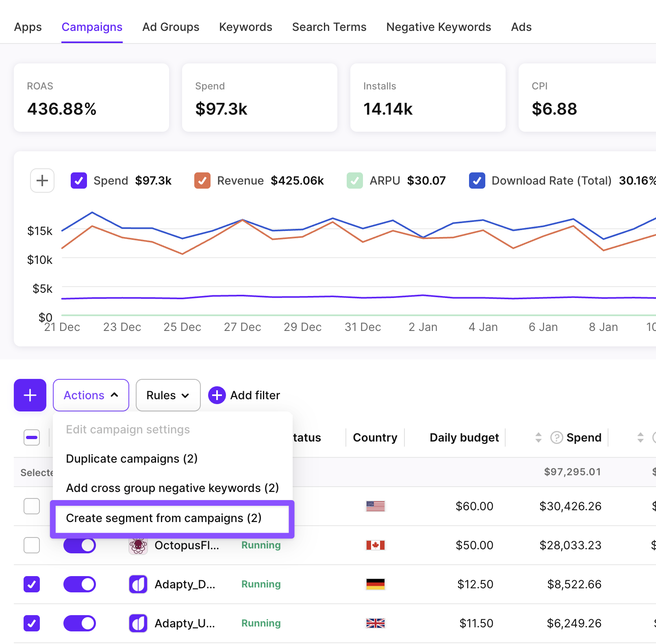Collapse the Actions dropdown
Screen dimensions: 656x644
[91, 395]
